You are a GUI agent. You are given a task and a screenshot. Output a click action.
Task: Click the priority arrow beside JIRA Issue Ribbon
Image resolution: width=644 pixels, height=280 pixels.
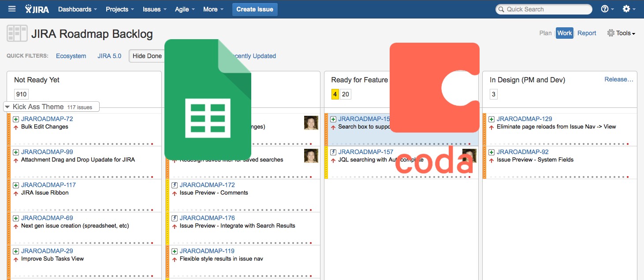point(16,193)
